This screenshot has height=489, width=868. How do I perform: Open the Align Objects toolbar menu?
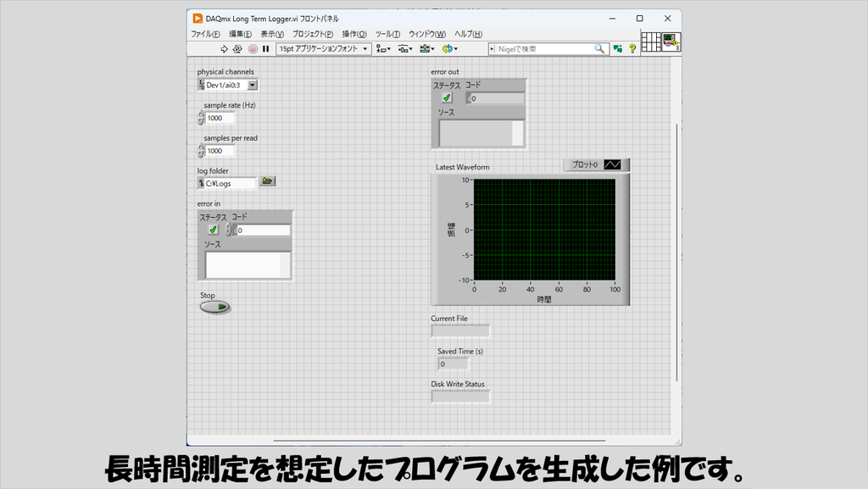pyautogui.click(x=383, y=48)
